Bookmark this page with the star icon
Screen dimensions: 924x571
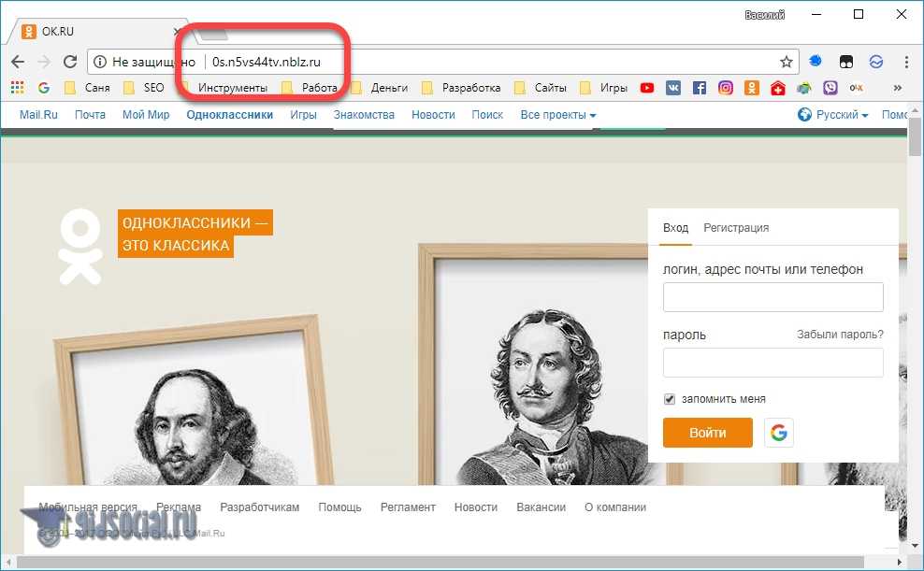[x=787, y=62]
